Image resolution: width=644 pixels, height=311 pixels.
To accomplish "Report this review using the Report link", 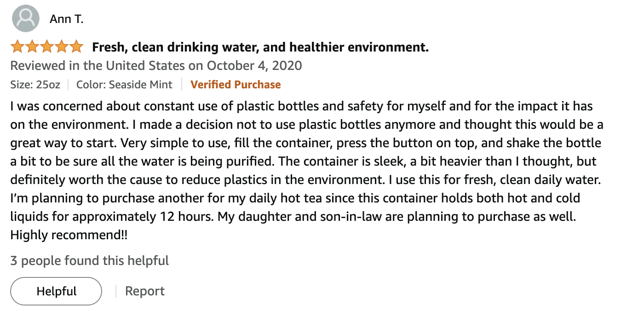I will (145, 291).
